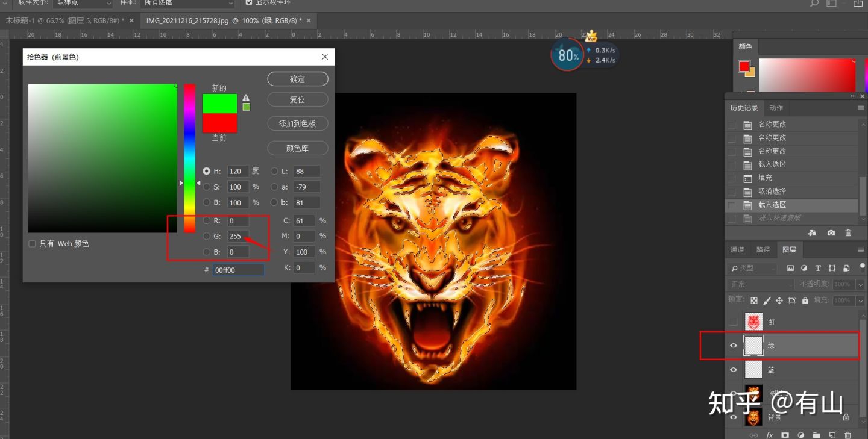868x439 pixels.
Task: Open the layer filter 类型 dropdown
Action: click(752, 268)
